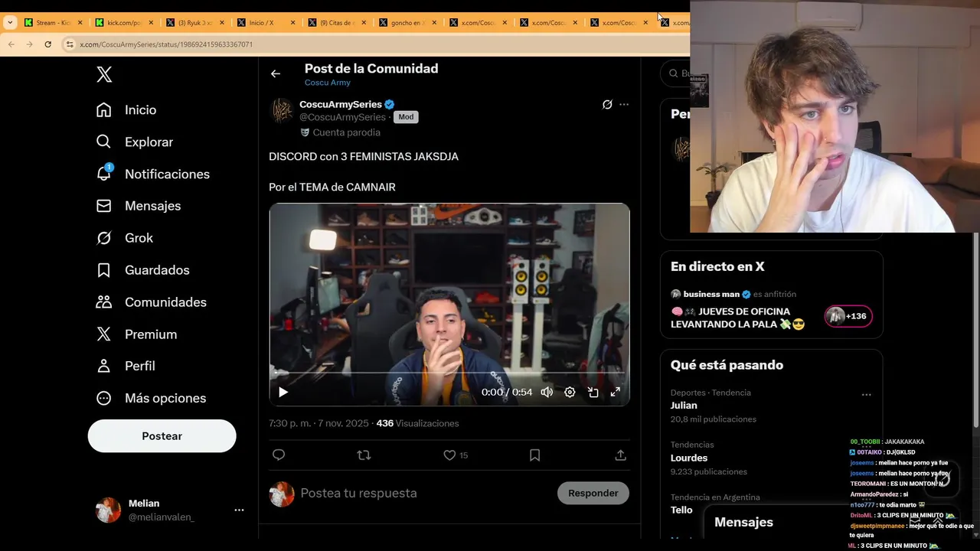Click the +136 listeners badge
The width and height of the screenshot is (980, 551).
848,316
